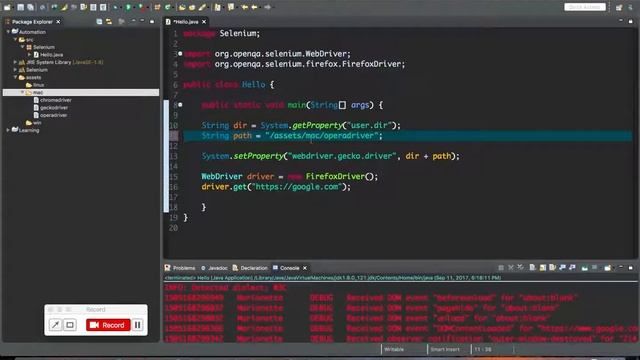Screen dimensions: 640x360
Task: Select the Package Explorer tab
Action: 32,22
